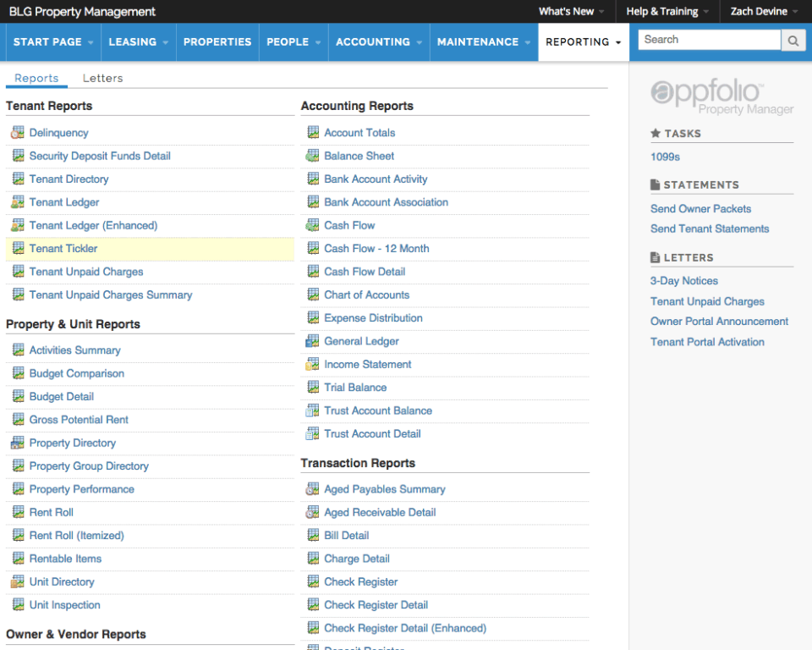This screenshot has height=650, width=812.
Task: Click the Send Owner Packets link
Action: coord(700,209)
